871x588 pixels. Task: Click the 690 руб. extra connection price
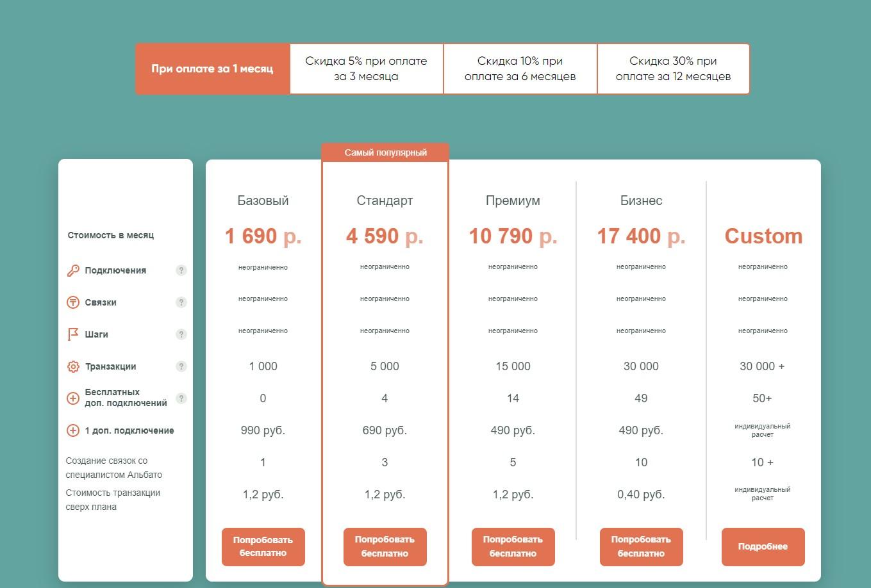(385, 430)
